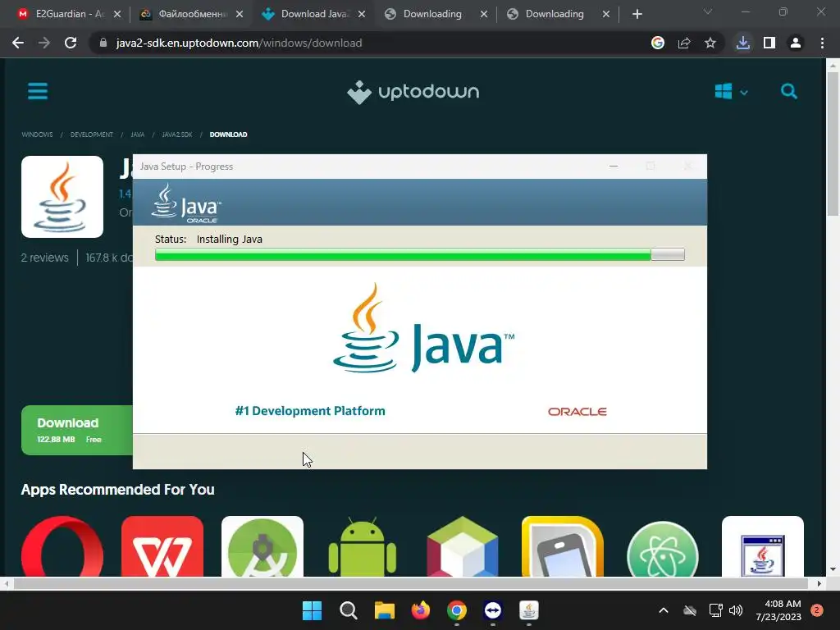Click the Uptodown logo
Viewport: 840px width, 630px height.
coord(413,92)
